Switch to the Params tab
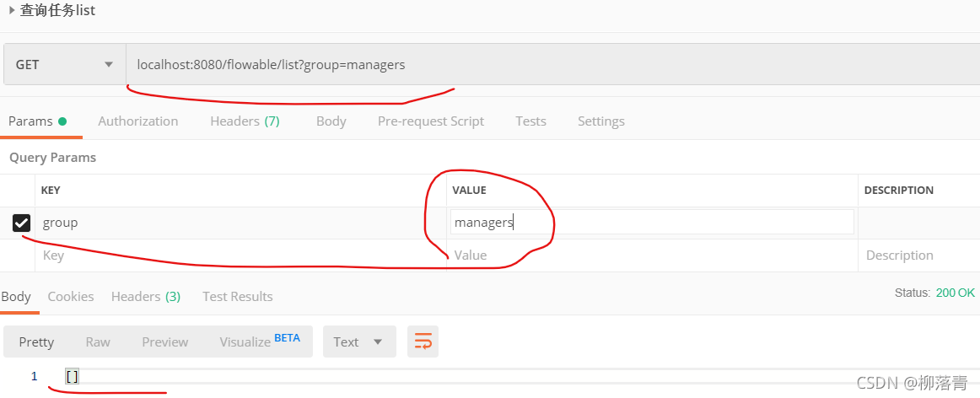The image size is (980, 398). tap(37, 121)
